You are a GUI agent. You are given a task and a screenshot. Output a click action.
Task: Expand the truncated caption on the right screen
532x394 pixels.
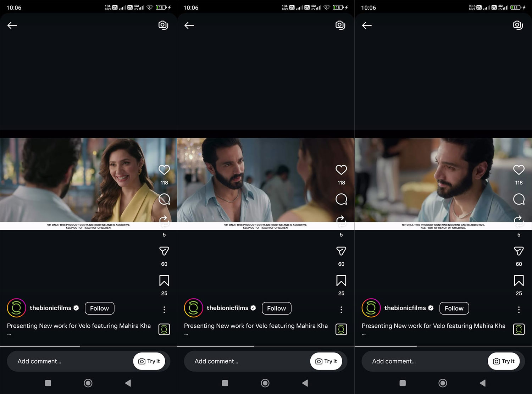coord(364,334)
